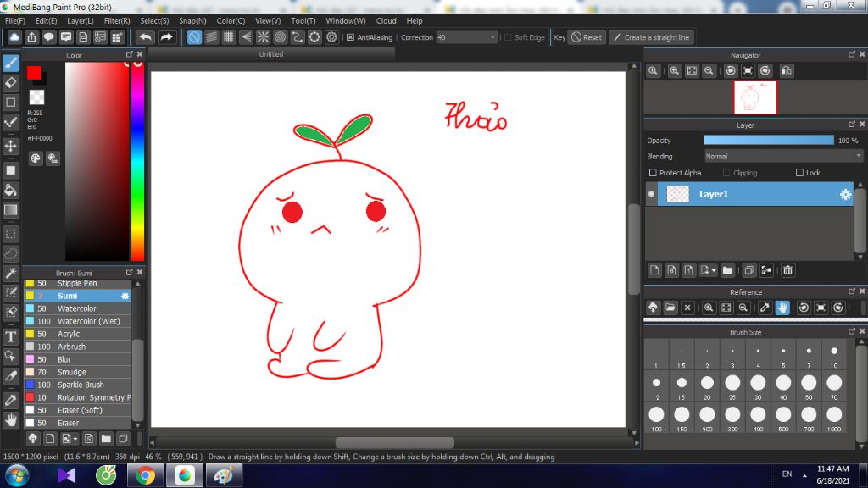Select the Bucket fill tool
The width and height of the screenshot is (868, 488).
10,191
